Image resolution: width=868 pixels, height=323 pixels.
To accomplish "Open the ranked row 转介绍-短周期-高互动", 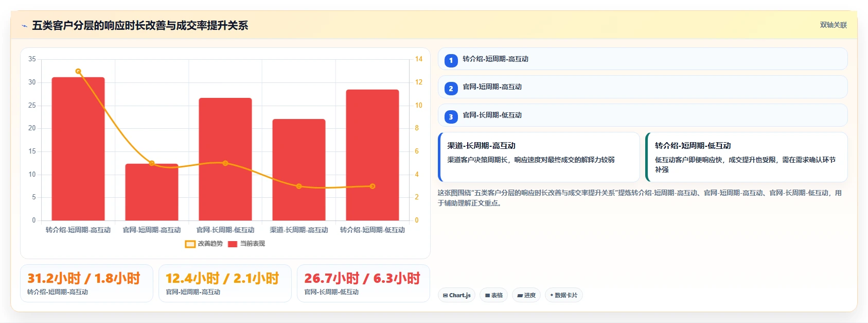I will tap(643, 59).
